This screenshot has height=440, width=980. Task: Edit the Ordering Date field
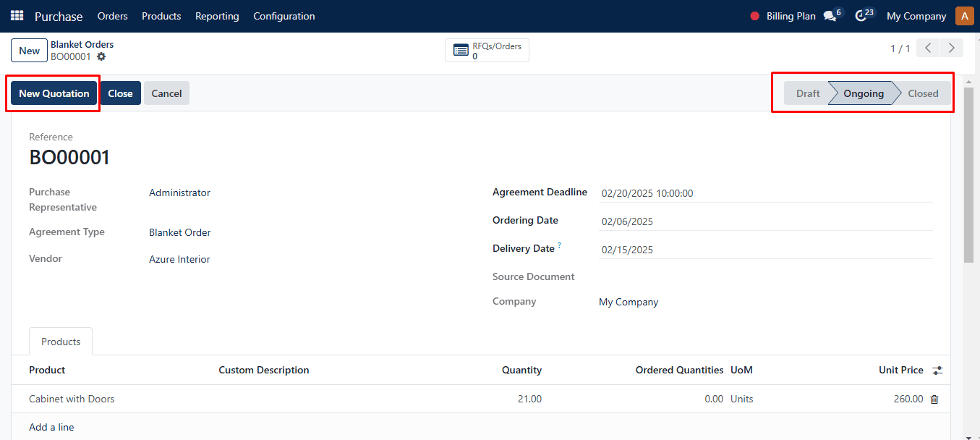click(x=767, y=221)
